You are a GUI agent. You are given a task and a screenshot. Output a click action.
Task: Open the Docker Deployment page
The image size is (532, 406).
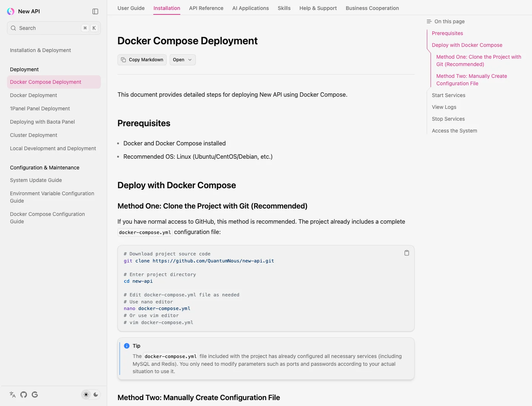[x=54, y=95]
